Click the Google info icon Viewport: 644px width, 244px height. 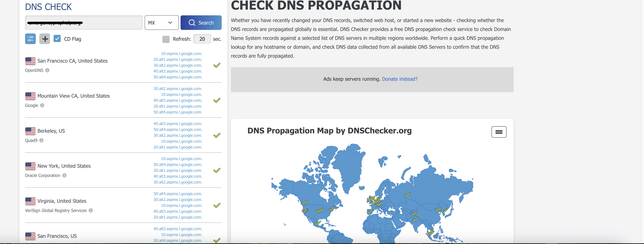pyautogui.click(x=42, y=105)
